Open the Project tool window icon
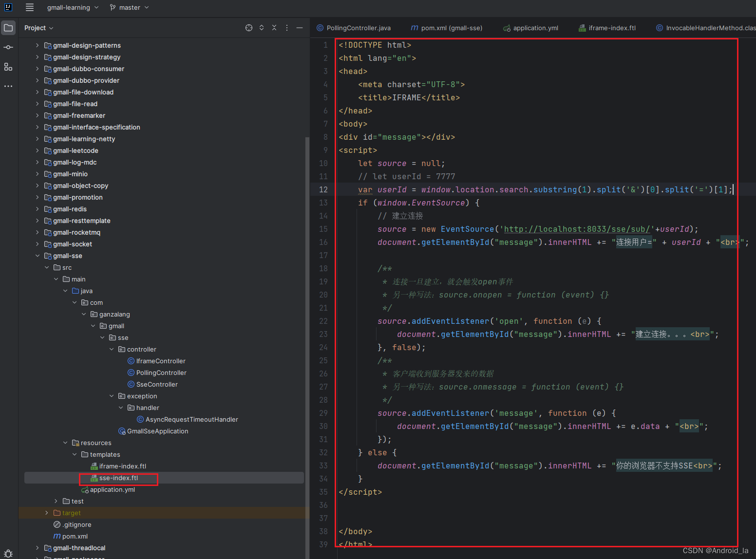The height and width of the screenshot is (559, 756). pyautogui.click(x=8, y=28)
